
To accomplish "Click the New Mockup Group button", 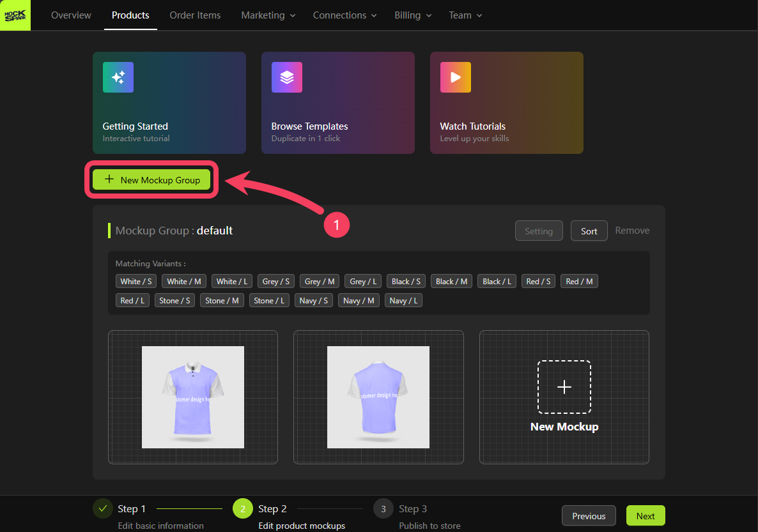I will pyautogui.click(x=152, y=179).
